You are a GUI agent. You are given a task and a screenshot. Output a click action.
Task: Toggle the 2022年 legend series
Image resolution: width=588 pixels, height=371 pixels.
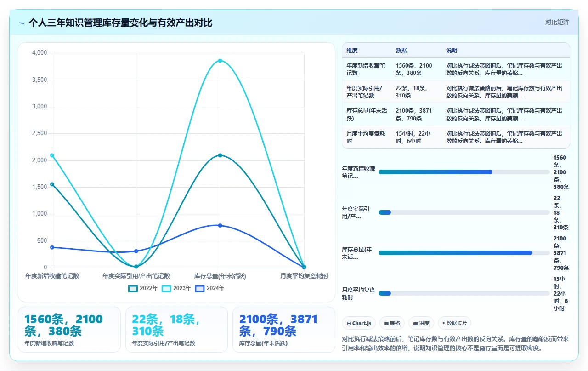tap(143, 288)
